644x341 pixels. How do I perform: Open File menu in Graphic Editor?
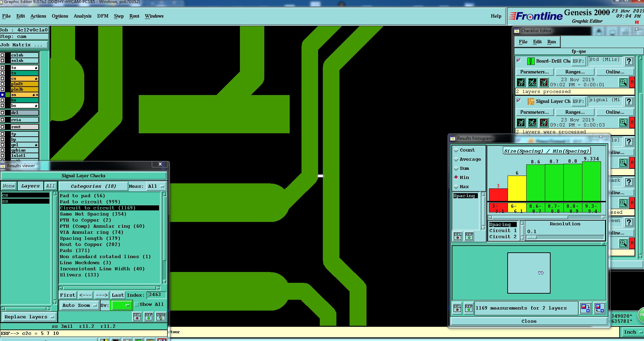point(6,16)
